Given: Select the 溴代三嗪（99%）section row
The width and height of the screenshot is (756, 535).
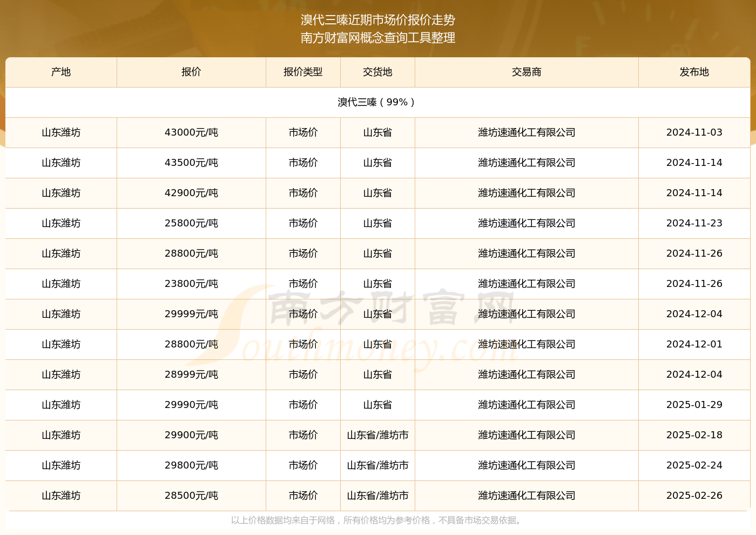Looking at the screenshot, I should click(377, 102).
